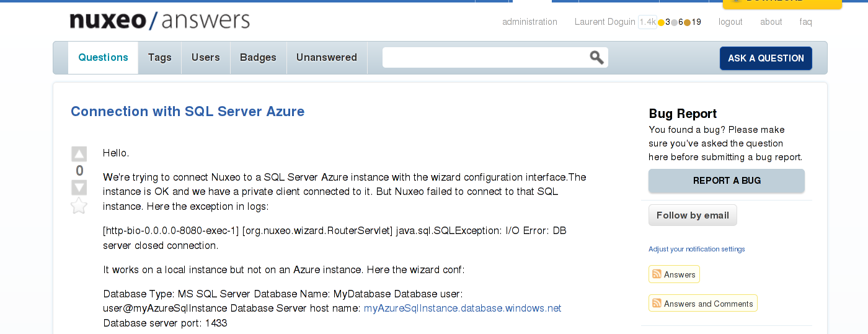Upvote the question with the up arrow
The image size is (868, 334).
click(79, 154)
